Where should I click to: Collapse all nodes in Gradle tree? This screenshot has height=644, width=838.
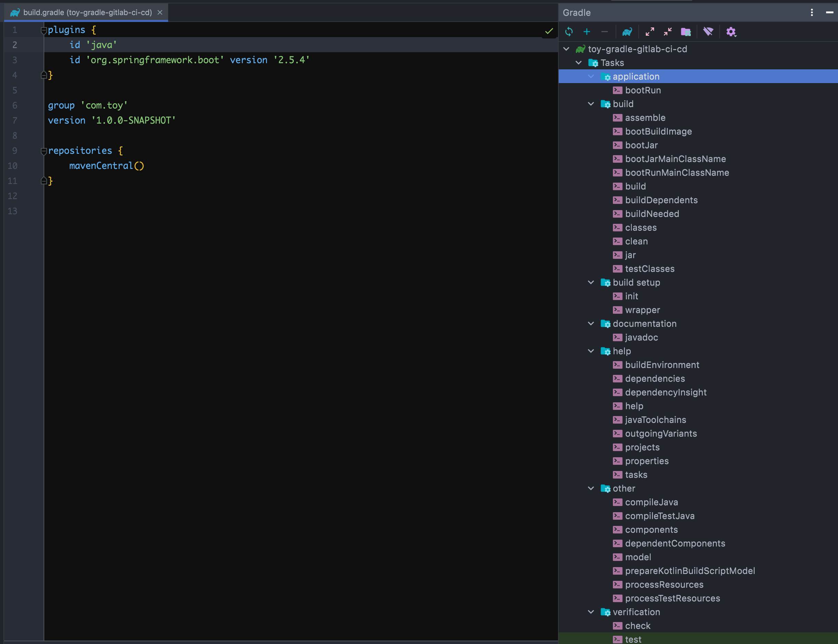point(668,32)
